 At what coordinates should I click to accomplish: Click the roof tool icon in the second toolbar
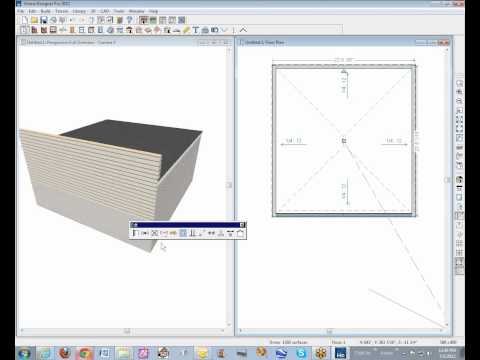(129, 30)
